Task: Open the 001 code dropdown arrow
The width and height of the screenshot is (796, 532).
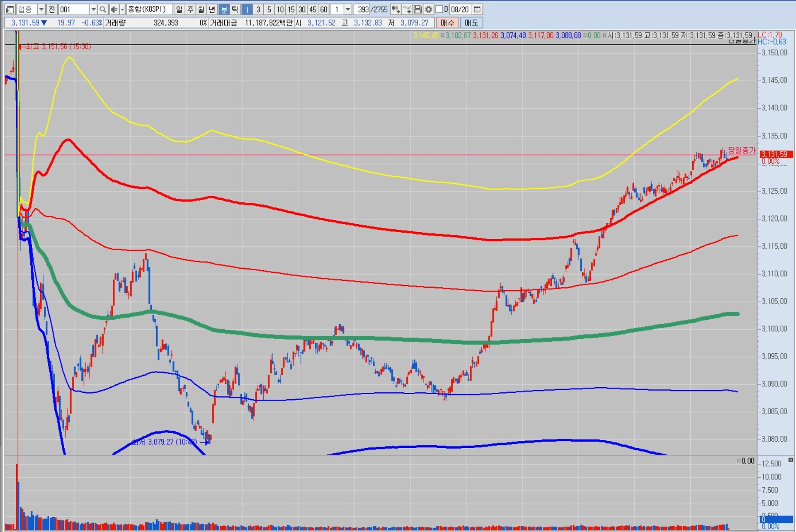Action: click(x=93, y=9)
